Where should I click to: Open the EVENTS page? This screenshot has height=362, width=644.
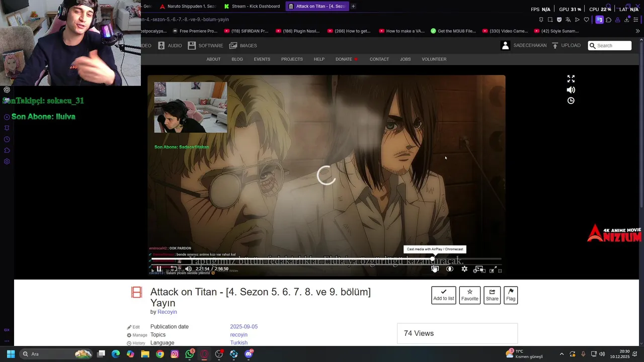tap(262, 59)
